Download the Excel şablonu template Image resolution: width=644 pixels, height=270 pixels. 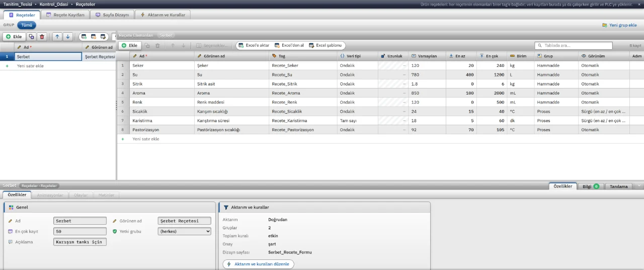(325, 45)
